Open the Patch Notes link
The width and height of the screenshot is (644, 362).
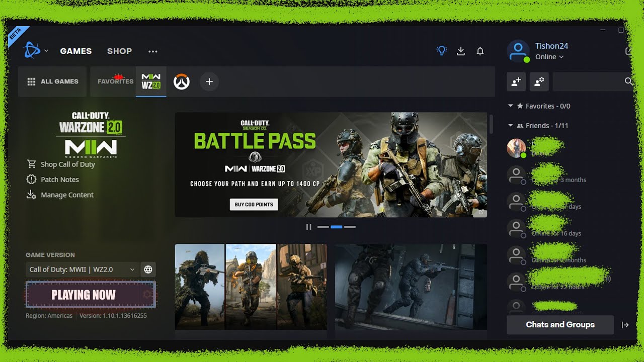(x=59, y=179)
